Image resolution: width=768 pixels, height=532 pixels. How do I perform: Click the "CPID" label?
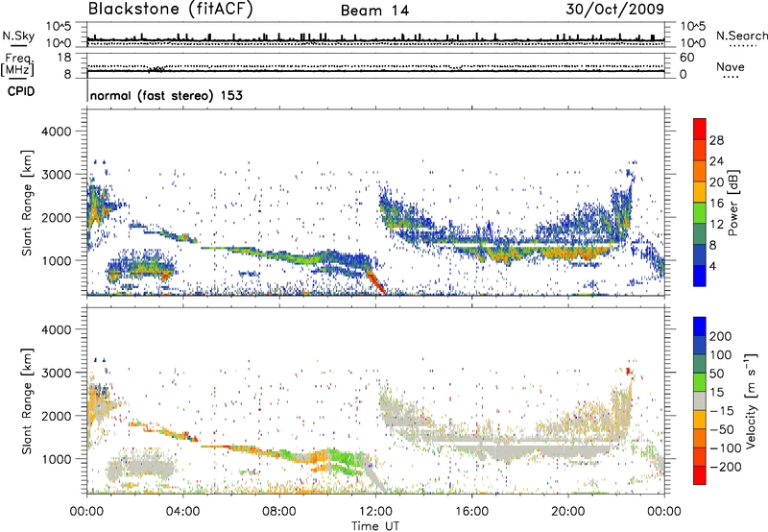21,91
